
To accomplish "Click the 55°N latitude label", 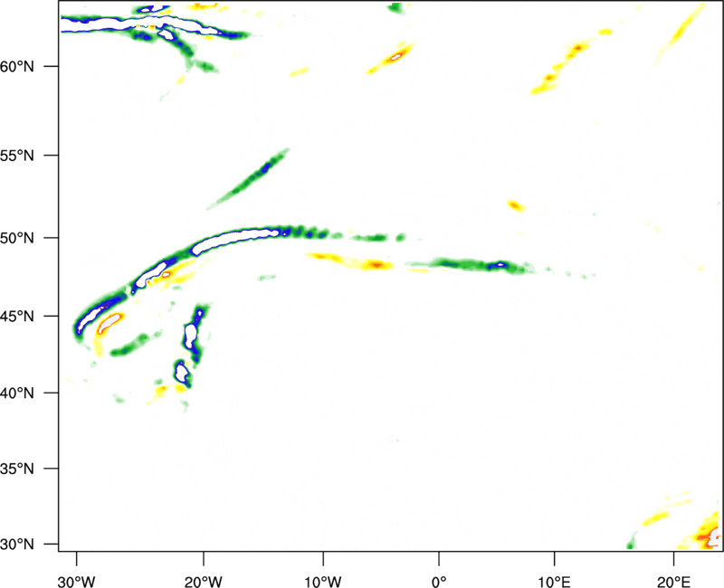I will click(17, 156).
